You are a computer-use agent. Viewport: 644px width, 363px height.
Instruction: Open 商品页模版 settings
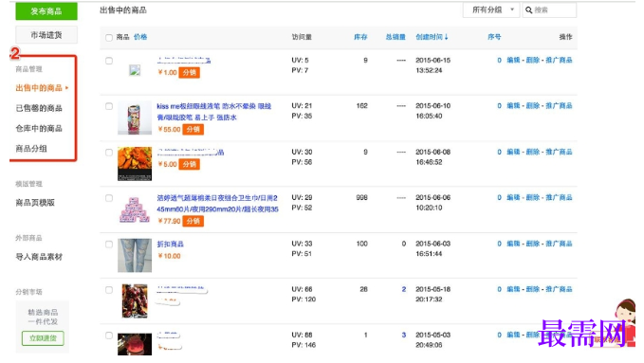point(35,203)
